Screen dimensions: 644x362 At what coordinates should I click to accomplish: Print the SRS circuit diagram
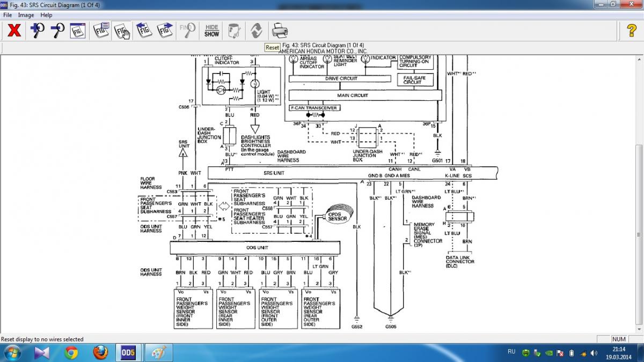tap(280, 31)
